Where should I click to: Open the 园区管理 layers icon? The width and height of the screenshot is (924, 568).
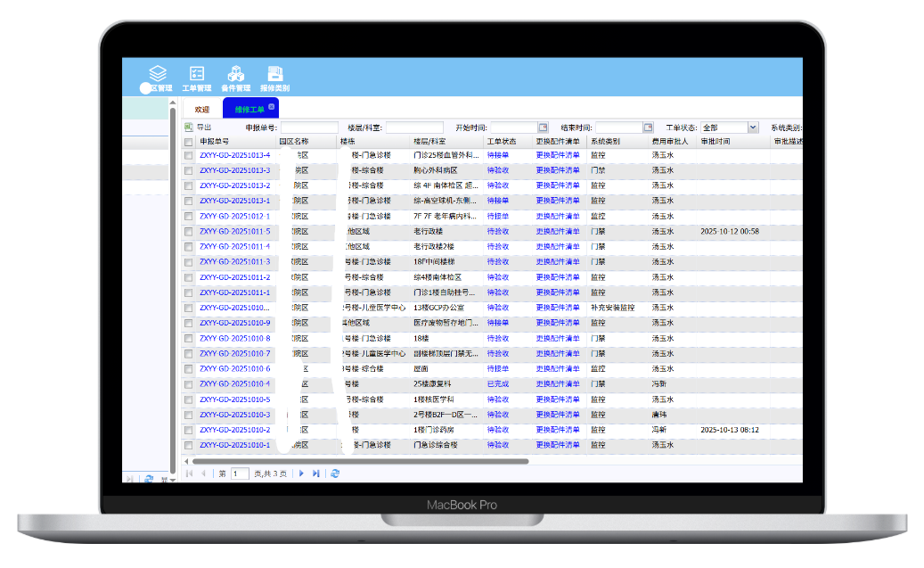(158, 74)
